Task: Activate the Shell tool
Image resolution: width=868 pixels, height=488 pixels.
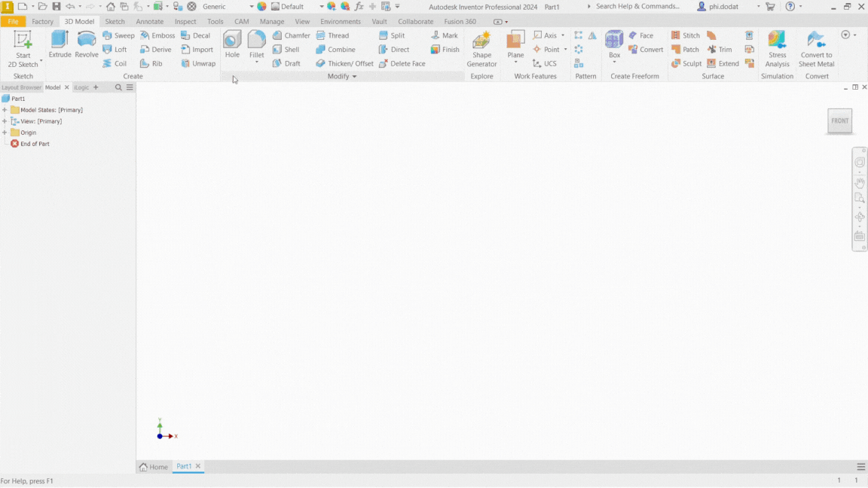Action: (286, 50)
